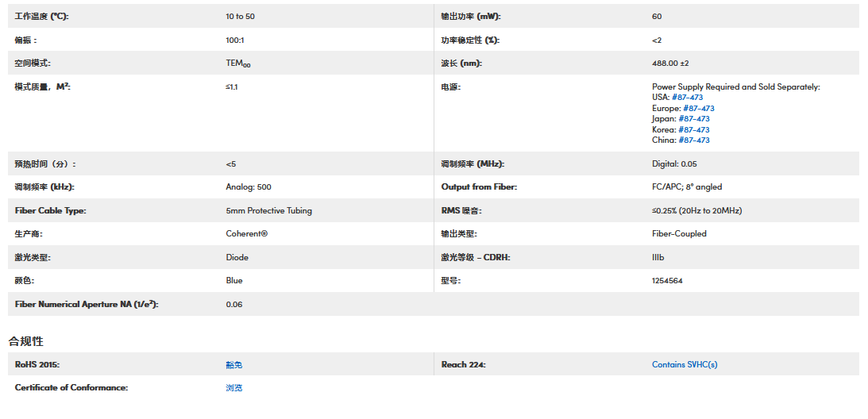Open the Contains SVHC(s) link
Viewport: 868px width, 419px height.
(x=684, y=365)
